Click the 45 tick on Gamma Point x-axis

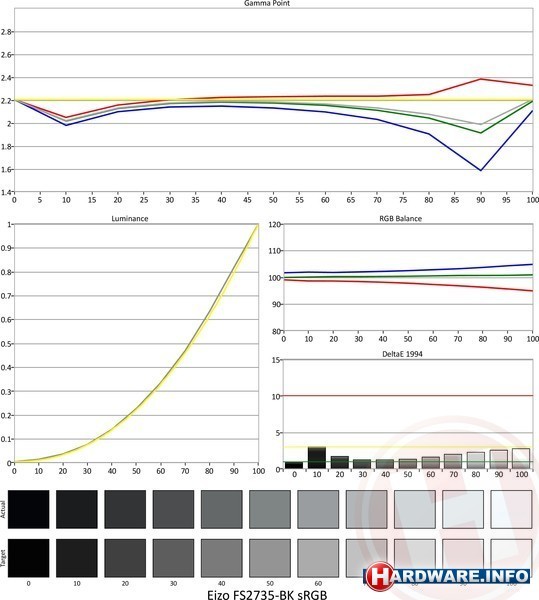coord(247,200)
